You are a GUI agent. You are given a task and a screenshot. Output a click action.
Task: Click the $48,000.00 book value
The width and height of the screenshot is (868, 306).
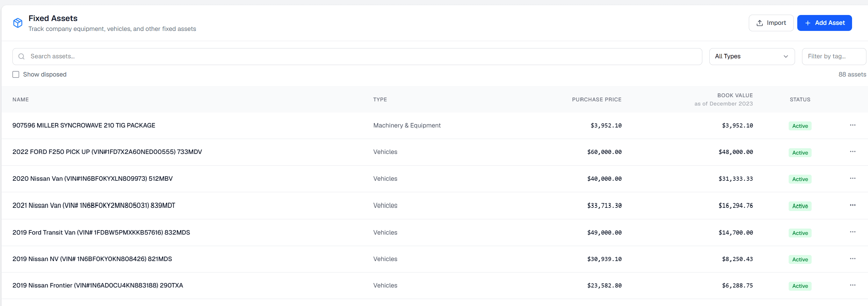pos(735,152)
